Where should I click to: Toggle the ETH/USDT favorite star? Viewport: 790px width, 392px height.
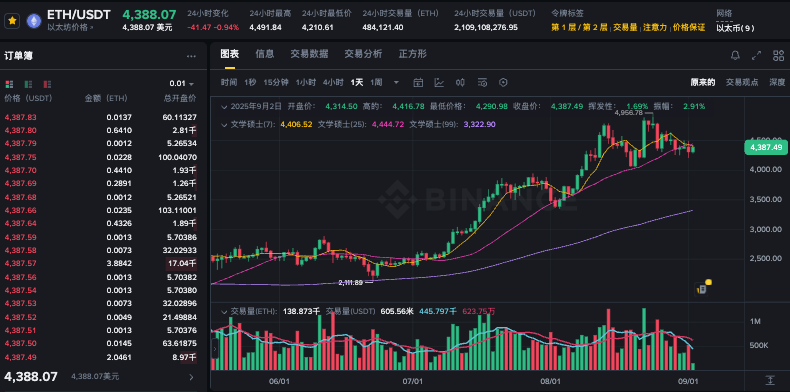pos(12,20)
